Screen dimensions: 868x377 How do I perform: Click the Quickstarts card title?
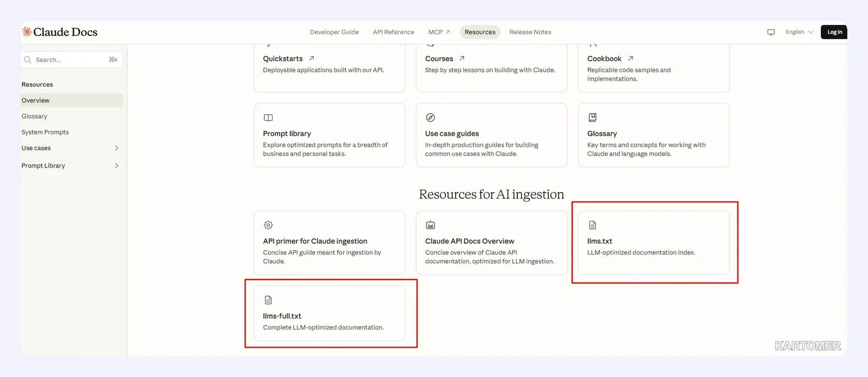tap(283, 59)
